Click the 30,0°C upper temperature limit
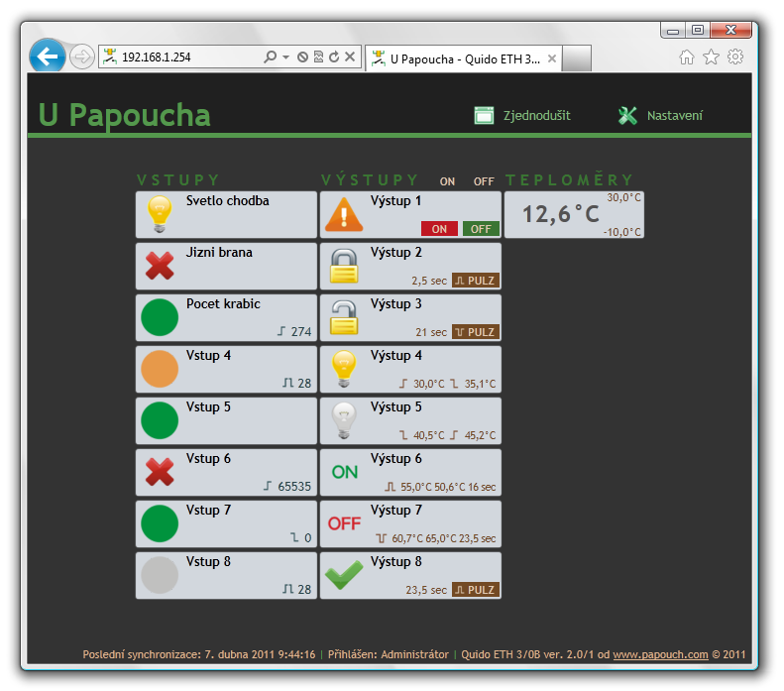 (x=623, y=197)
